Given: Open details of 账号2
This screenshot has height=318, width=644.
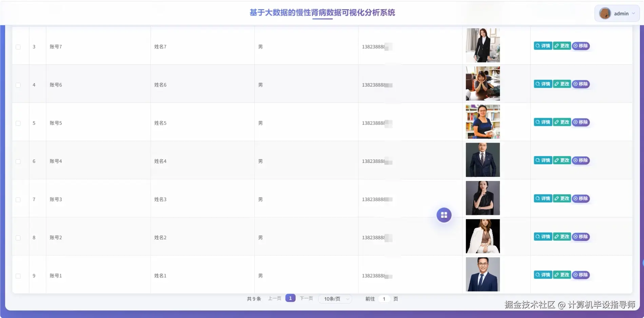Looking at the screenshot, I should point(543,237).
